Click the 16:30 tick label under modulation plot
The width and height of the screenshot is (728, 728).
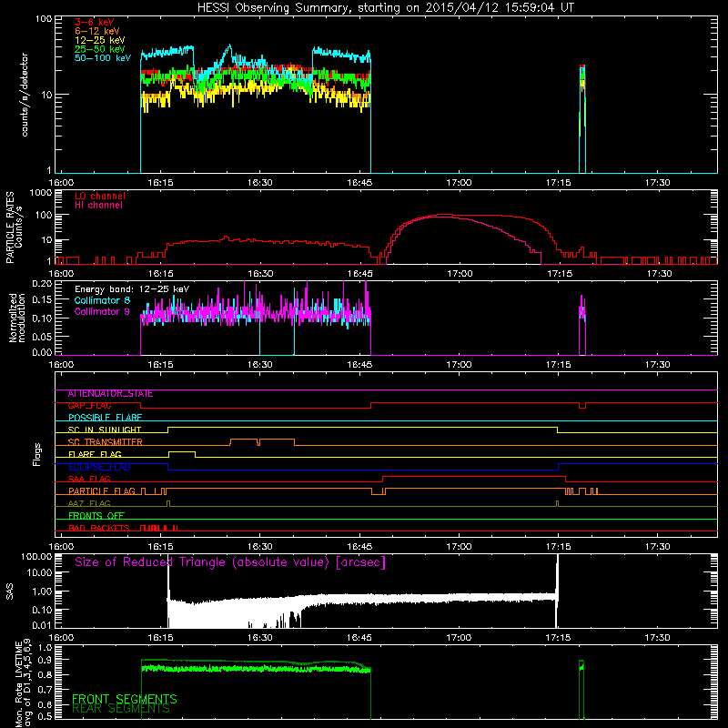(x=259, y=365)
